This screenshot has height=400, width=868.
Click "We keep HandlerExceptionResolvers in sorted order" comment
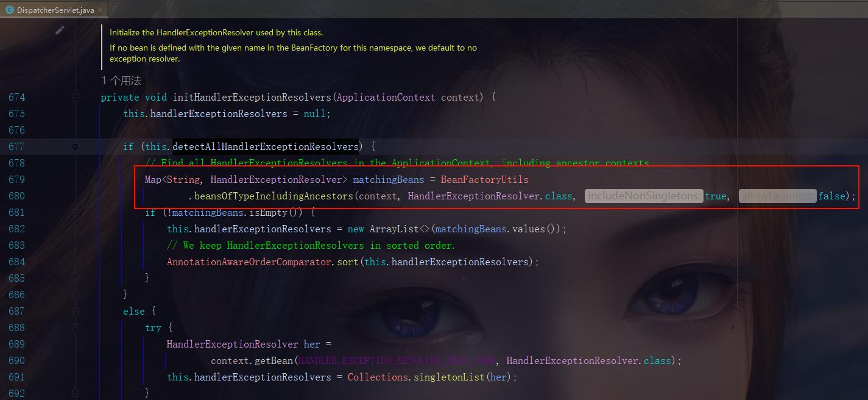[x=311, y=245]
